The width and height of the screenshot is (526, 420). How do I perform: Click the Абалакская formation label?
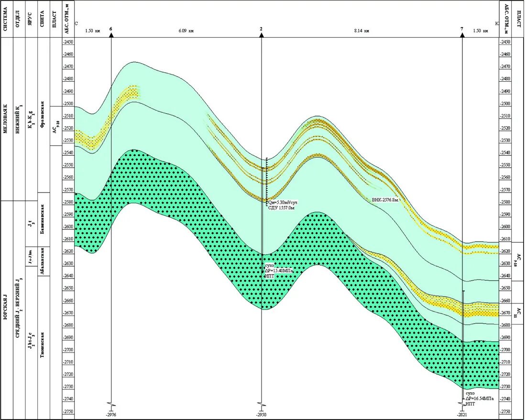[43, 261]
